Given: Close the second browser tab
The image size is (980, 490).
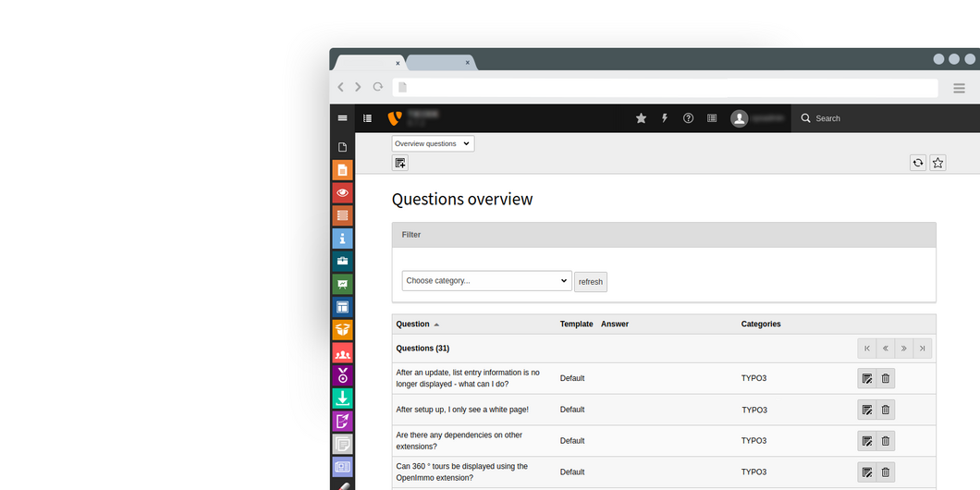Looking at the screenshot, I should (467, 63).
